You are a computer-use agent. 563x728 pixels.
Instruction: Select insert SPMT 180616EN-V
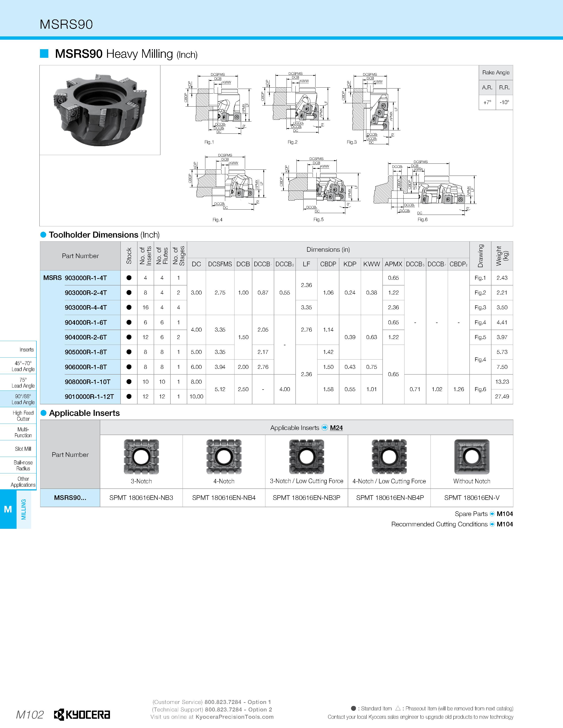tap(472, 498)
